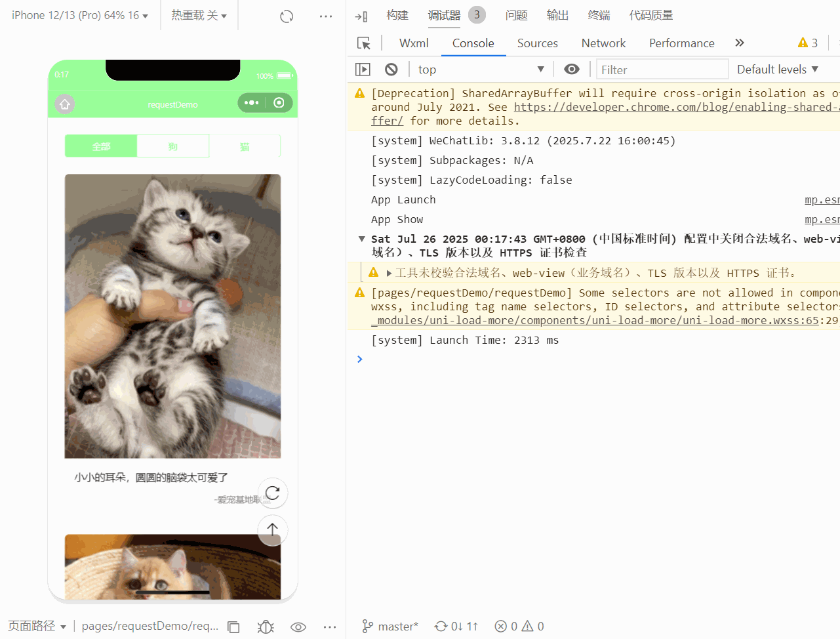Viewport: 840px width, 639px height.
Task: Click the master* branch name
Action: 398,627
